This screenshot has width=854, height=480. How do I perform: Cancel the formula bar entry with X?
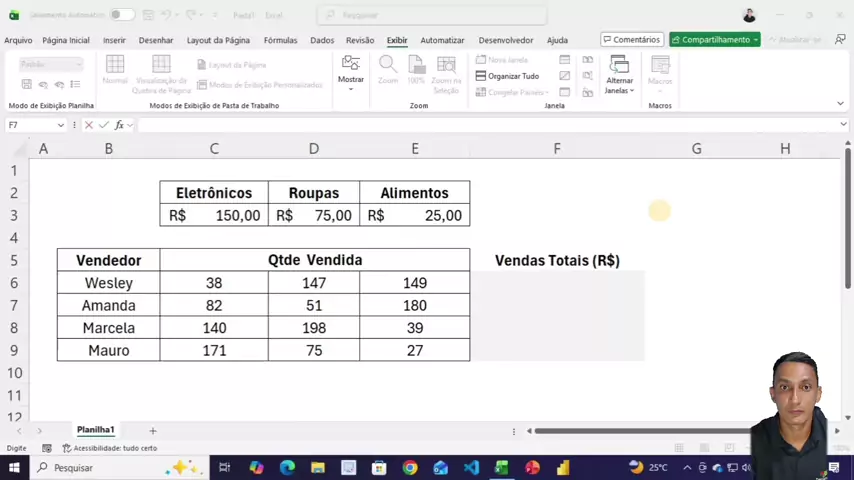[89, 125]
